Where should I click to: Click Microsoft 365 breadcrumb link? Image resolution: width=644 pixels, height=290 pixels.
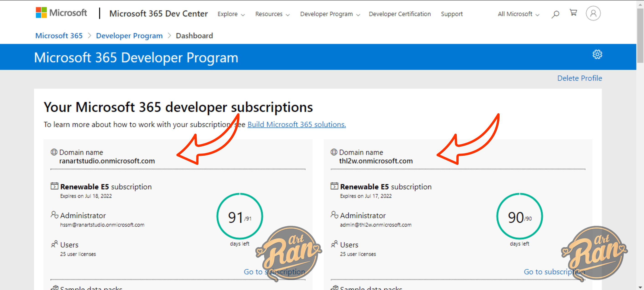click(x=59, y=36)
